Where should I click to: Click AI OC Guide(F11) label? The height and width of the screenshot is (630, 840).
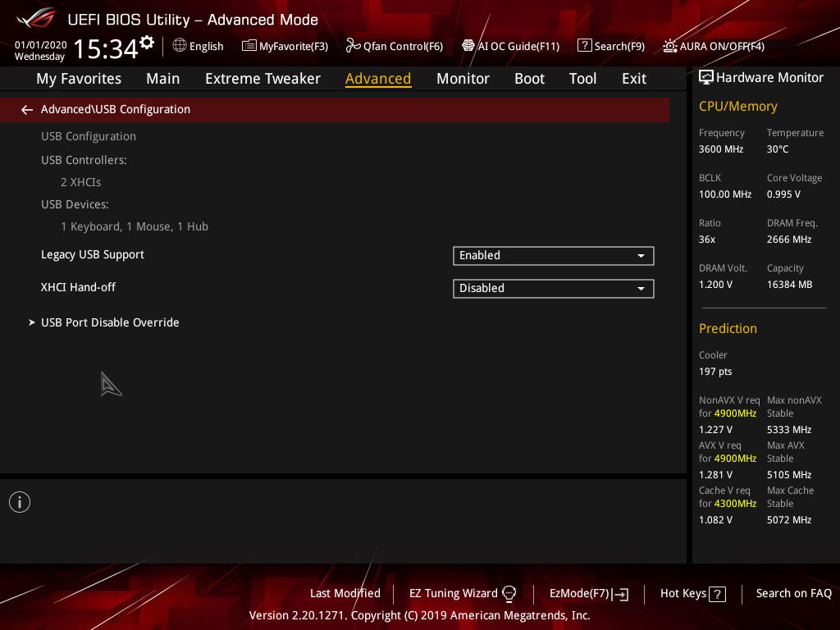[x=518, y=47]
